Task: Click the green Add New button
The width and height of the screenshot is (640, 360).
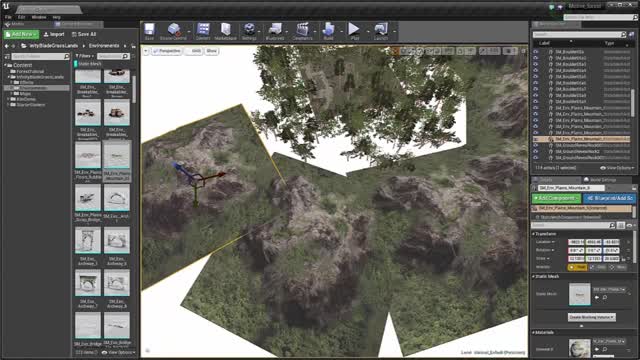Action: tap(21, 34)
